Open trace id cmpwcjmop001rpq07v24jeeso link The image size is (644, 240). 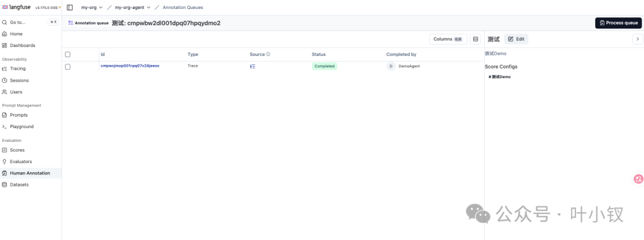[x=130, y=66]
